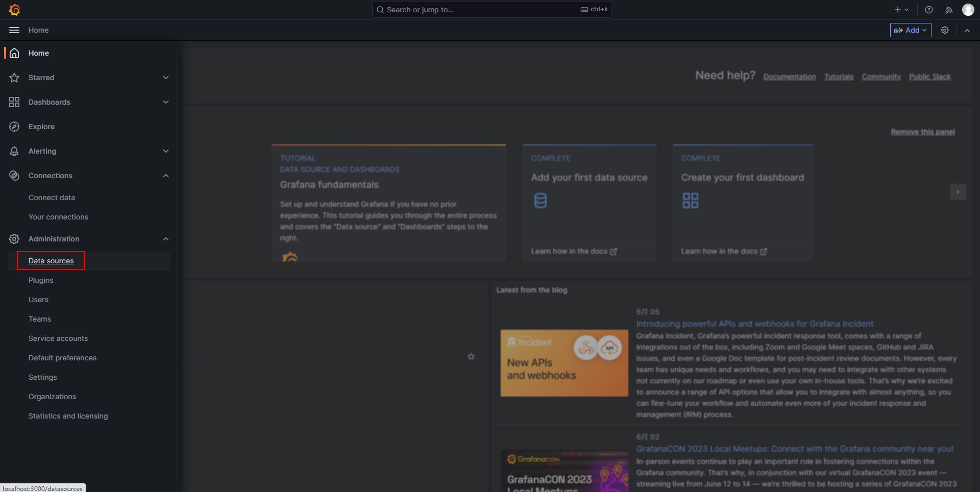Open the Documentation help link
980x492 pixels.
tap(790, 77)
